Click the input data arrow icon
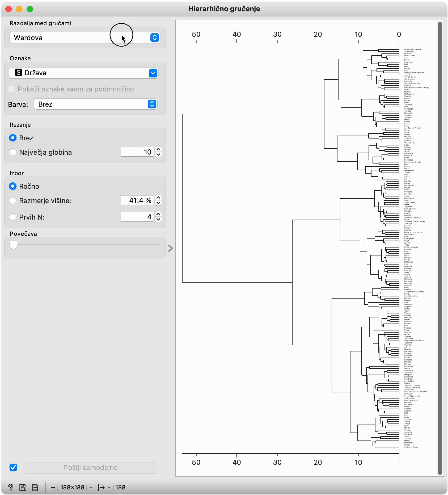Image resolution: width=448 pixels, height=495 pixels. coord(54,487)
